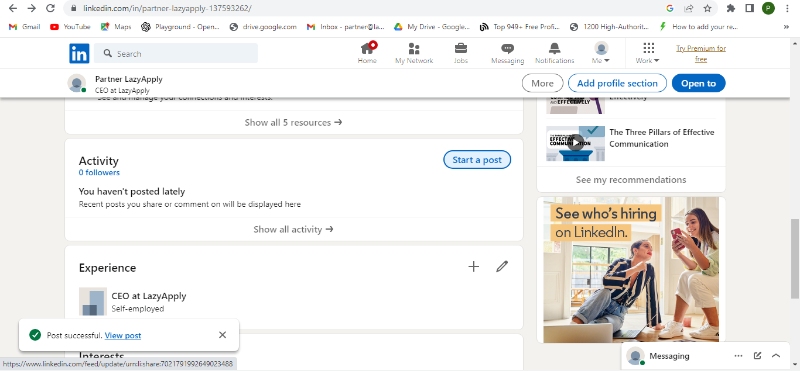Open the drive.google.com bookmark
This screenshot has width=800, height=371.
[263, 27]
